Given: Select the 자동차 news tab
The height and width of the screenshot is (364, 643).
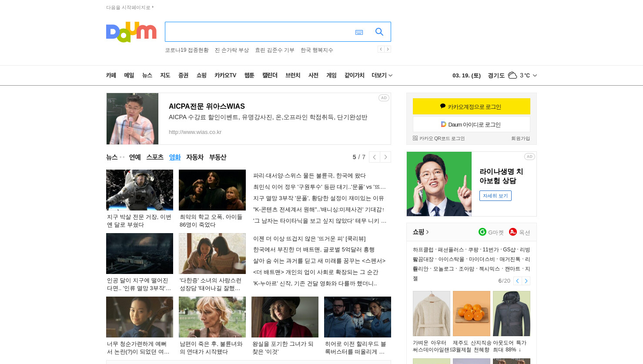Looking at the screenshot, I should point(195,157).
